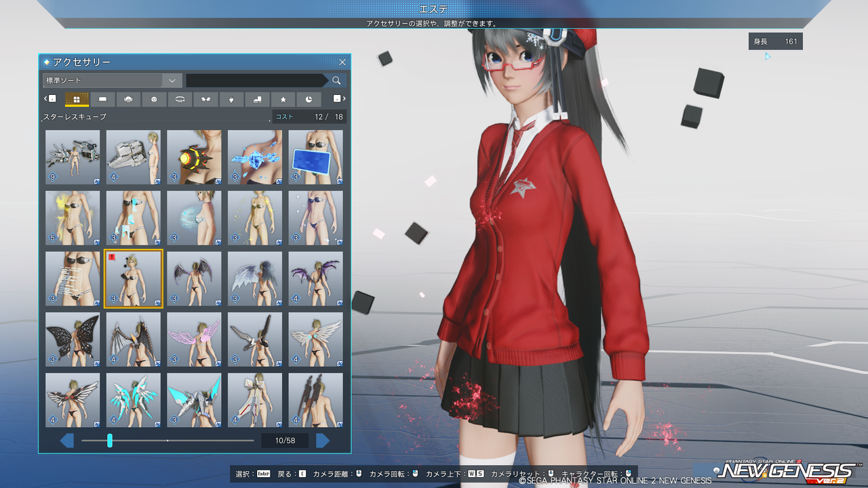Go to previous accessory page
Image resolution: width=868 pixels, height=488 pixels.
(x=66, y=441)
